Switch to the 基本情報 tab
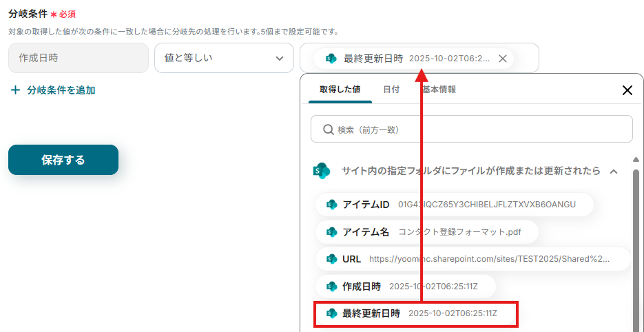This screenshot has height=332, width=644. pyautogui.click(x=439, y=90)
